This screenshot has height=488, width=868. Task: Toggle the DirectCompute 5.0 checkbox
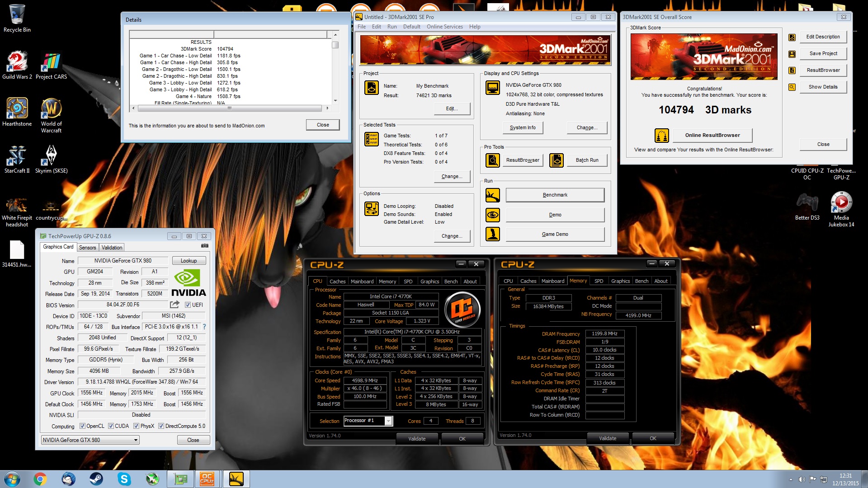161,426
